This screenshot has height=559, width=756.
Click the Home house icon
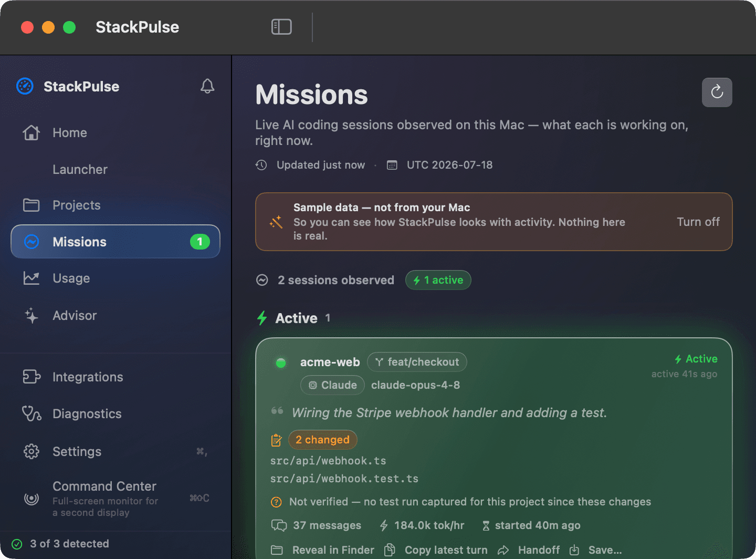click(31, 133)
